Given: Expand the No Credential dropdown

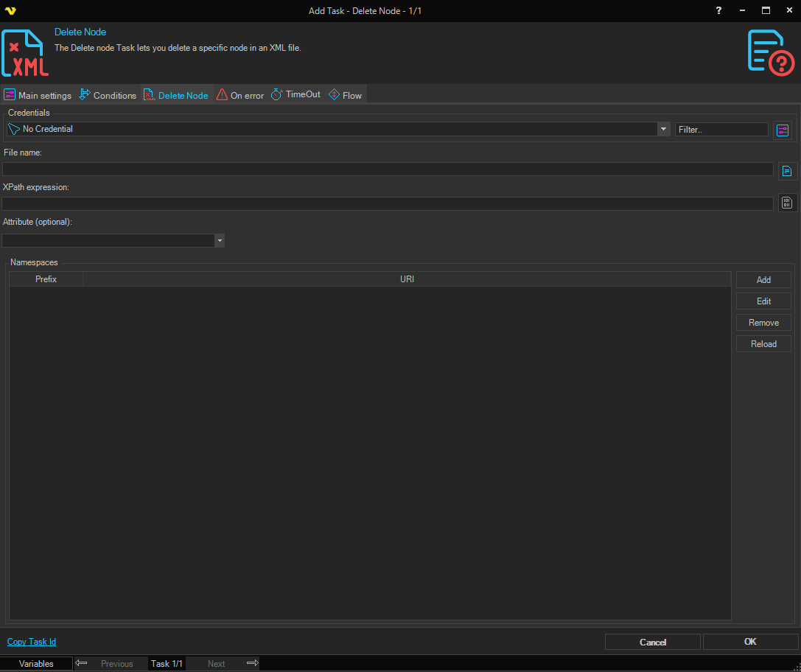Looking at the screenshot, I should click(x=663, y=129).
